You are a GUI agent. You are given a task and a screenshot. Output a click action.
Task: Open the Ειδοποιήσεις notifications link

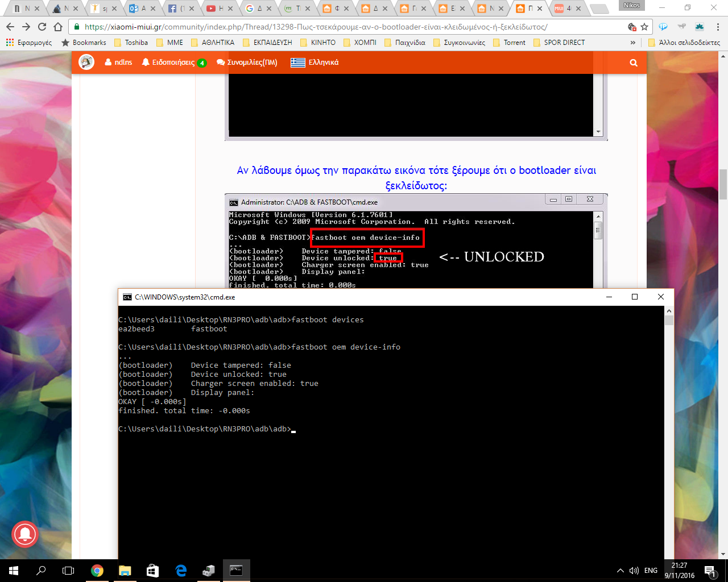click(173, 63)
